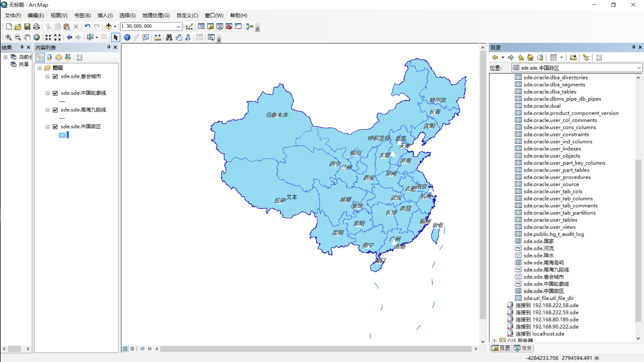Go up one level in Catalog

tap(521, 58)
